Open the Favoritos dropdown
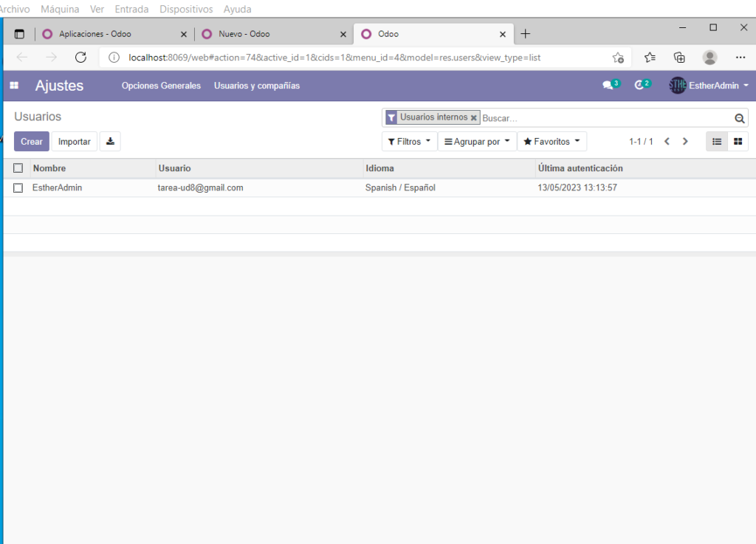The image size is (756, 544). coord(551,142)
